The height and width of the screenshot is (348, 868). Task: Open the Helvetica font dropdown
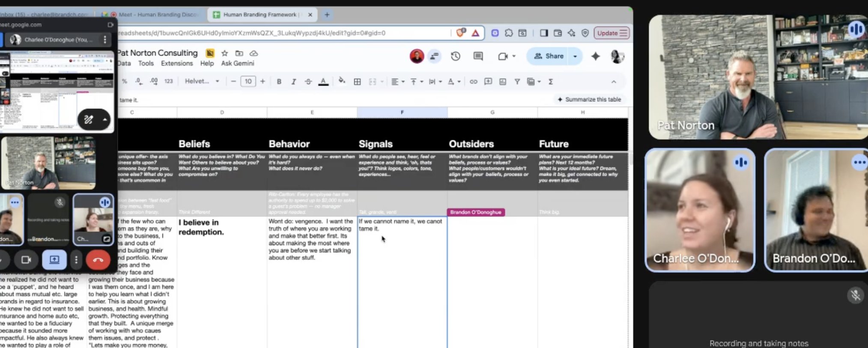(x=202, y=81)
